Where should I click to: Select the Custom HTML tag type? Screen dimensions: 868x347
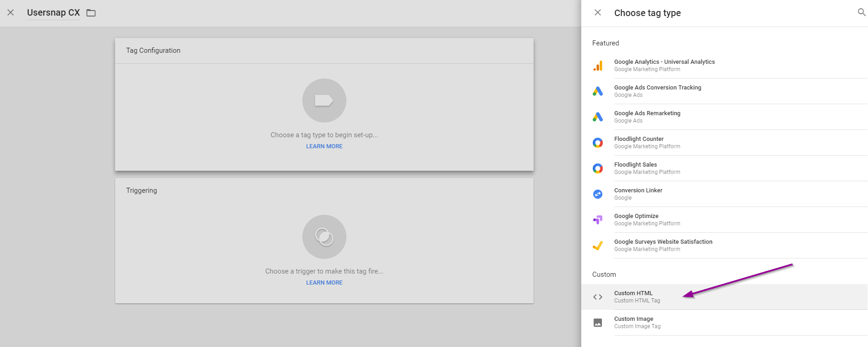click(x=724, y=297)
